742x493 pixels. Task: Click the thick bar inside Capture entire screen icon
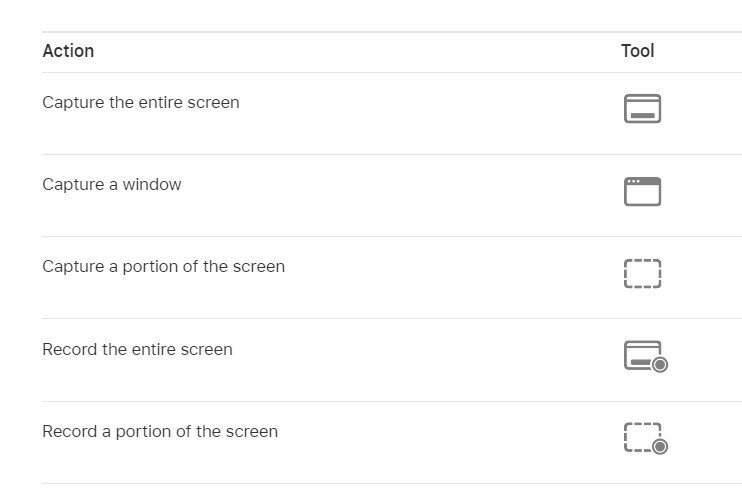pyautogui.click(x=642, y=115)
